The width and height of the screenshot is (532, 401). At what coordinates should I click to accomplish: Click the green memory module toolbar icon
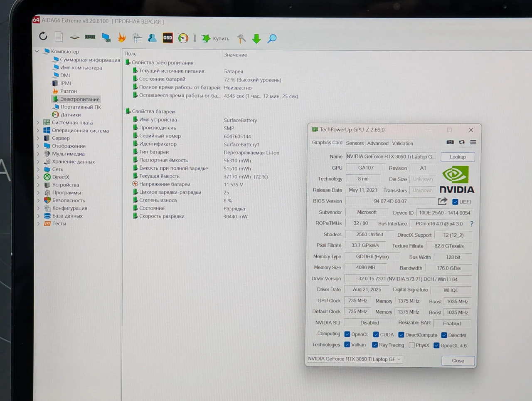(90, 37)
